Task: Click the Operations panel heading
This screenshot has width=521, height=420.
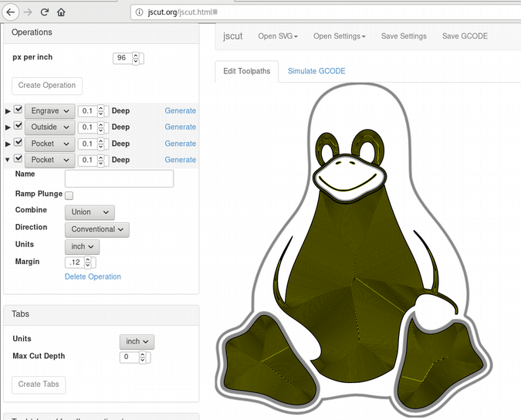Action: coord(32,32)
